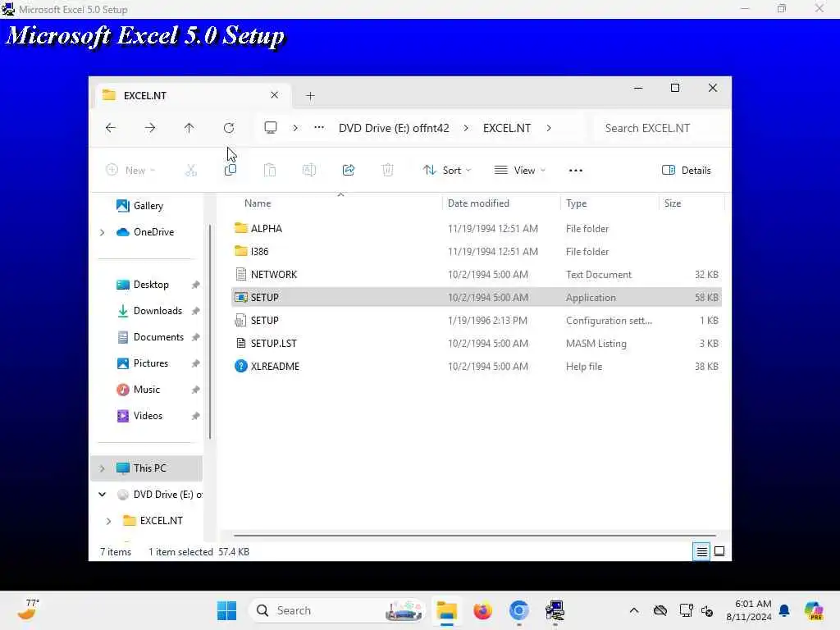Click the Rename icon in toolbar
This screenshot has height=630, width=840.
click(x=309, y=171)
